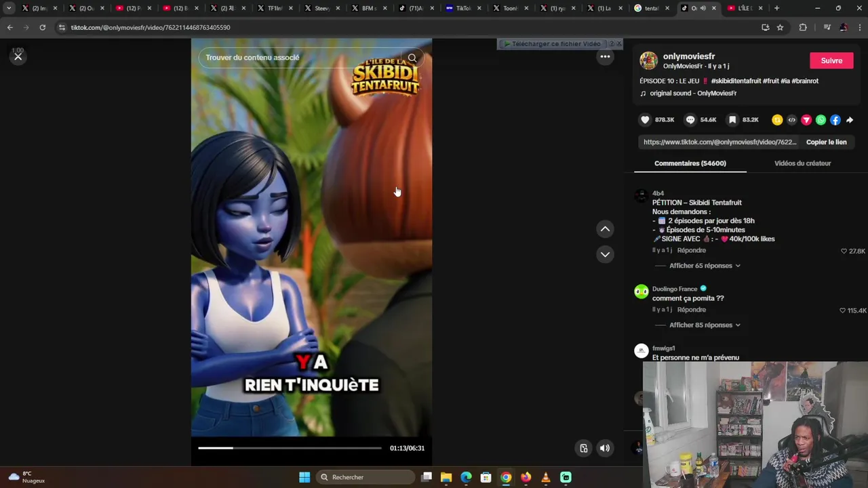Open File Explorer from the taskbar
The width and height of the screenshot is (868, 488).
[x=446, y=477]
